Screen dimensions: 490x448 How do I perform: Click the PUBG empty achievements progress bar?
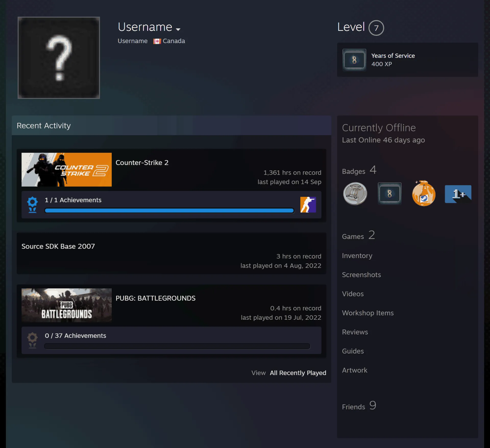(177, 346)
